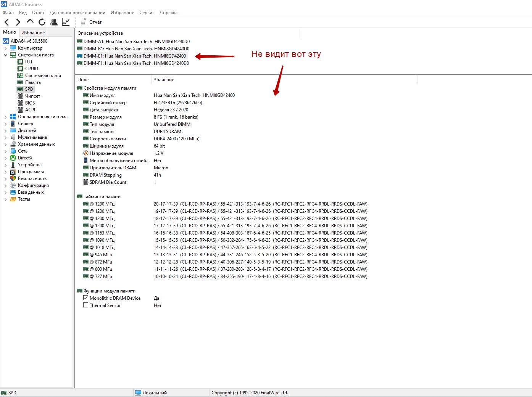Screen dimensions: 532x397
Task: Select module DIMM-F1 in device list
Action: 133,63
